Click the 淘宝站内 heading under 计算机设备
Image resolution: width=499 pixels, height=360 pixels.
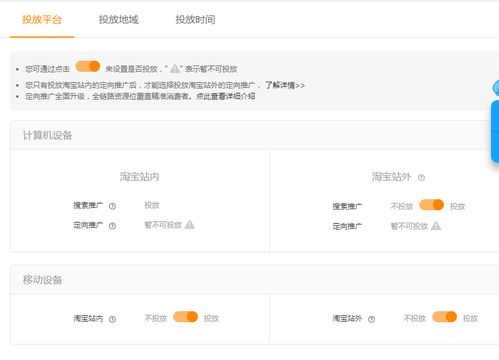point(139,177)
